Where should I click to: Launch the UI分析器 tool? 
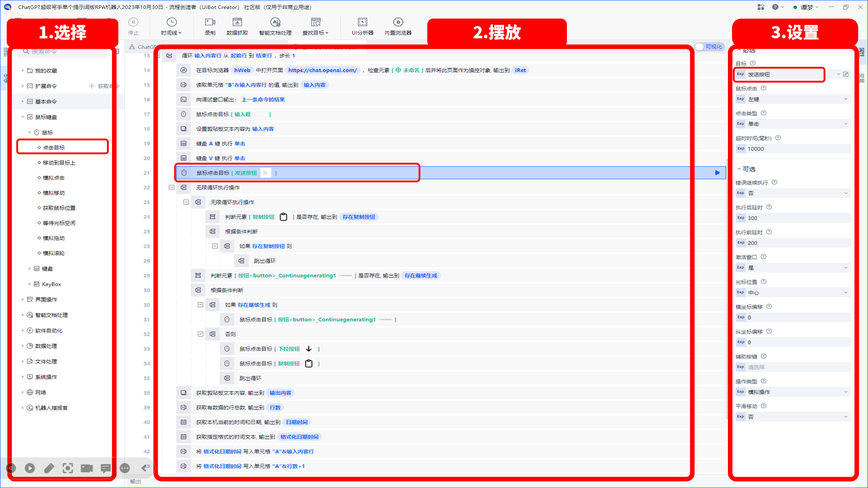point(363,26)
